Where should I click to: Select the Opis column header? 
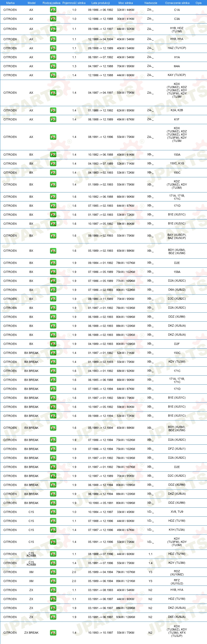(x=199, y=3)
